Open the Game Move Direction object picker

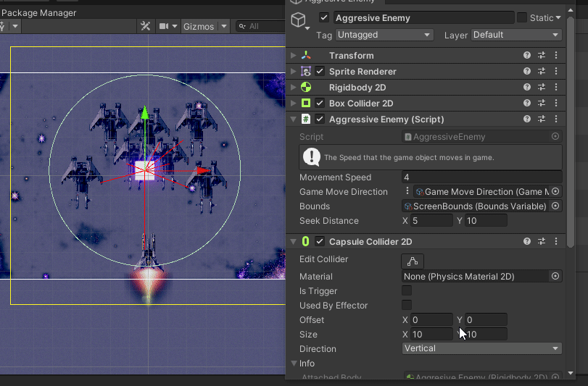click(555, 192)
